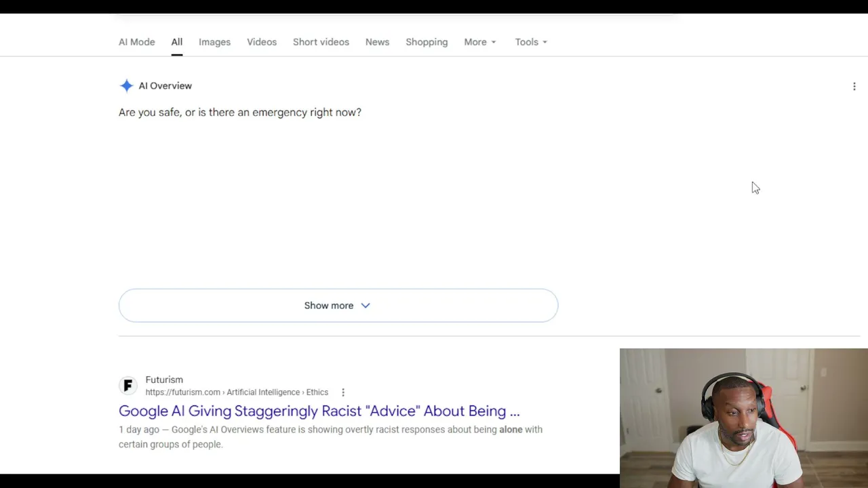Open AI Overview three-dot options menu
The height and width of the screenshot is (488, 868).
click(854, 86)
